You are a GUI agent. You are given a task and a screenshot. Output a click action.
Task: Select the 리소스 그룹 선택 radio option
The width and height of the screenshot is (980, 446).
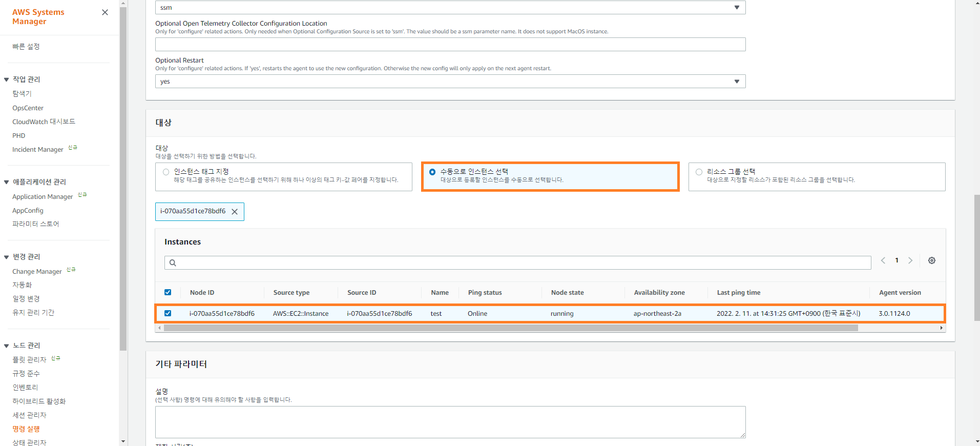tap(699, 172)
